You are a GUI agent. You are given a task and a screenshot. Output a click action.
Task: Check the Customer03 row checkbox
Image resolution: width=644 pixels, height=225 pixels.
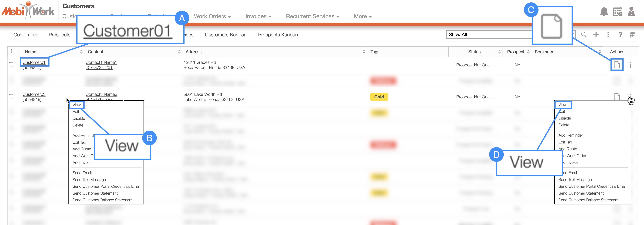tap(11, 96)
